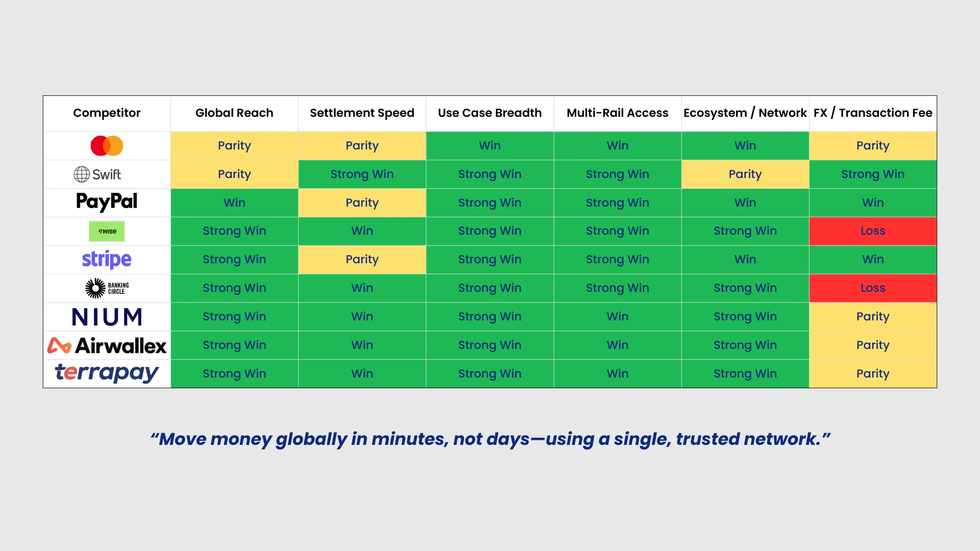980x551 pixels.
Task: Click the FX / Transaction Fee header
Action: tap(873, 113)
